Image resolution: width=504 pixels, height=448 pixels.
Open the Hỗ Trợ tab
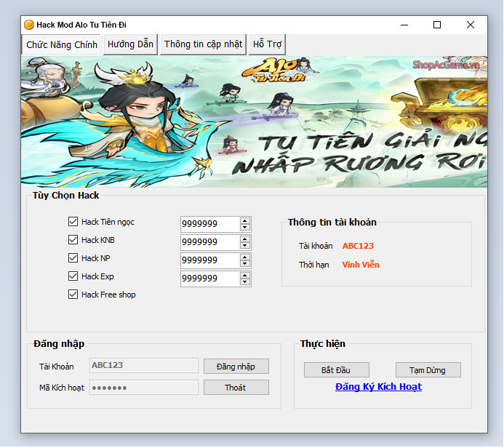tap(267, 44)
